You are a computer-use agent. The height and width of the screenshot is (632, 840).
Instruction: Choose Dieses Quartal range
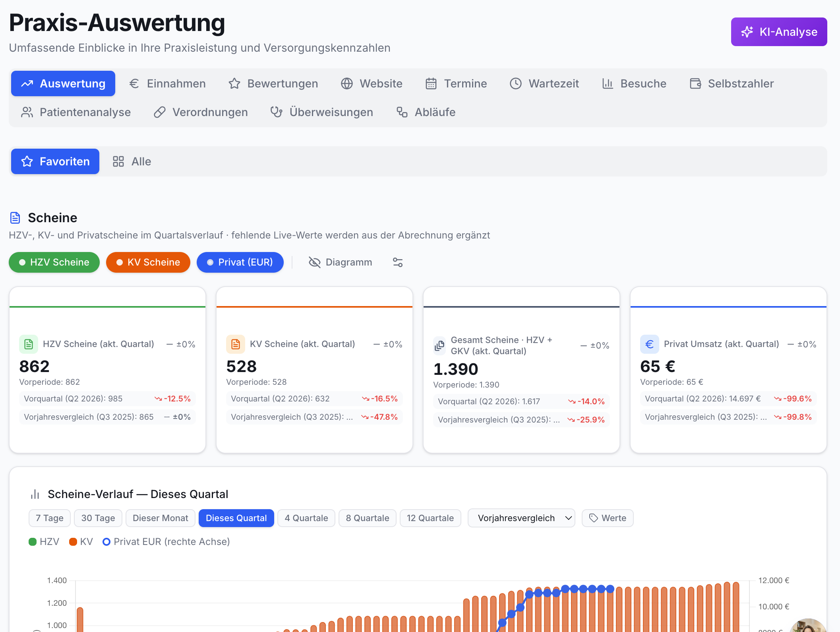[236, 518]
